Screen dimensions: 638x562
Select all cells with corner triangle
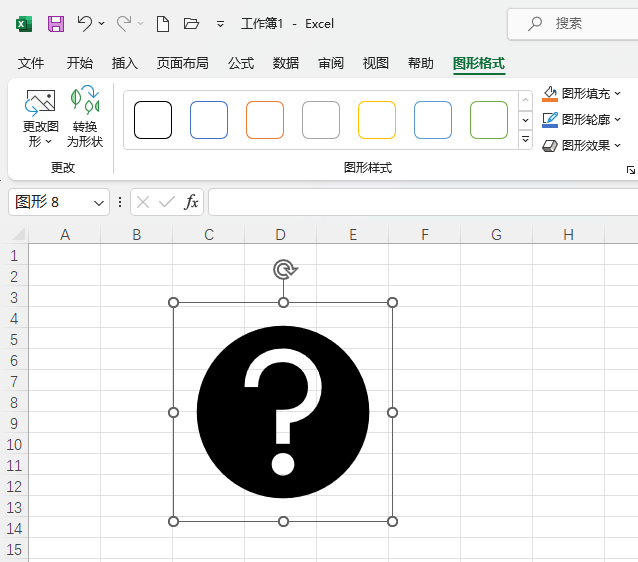tap(19, 234)
